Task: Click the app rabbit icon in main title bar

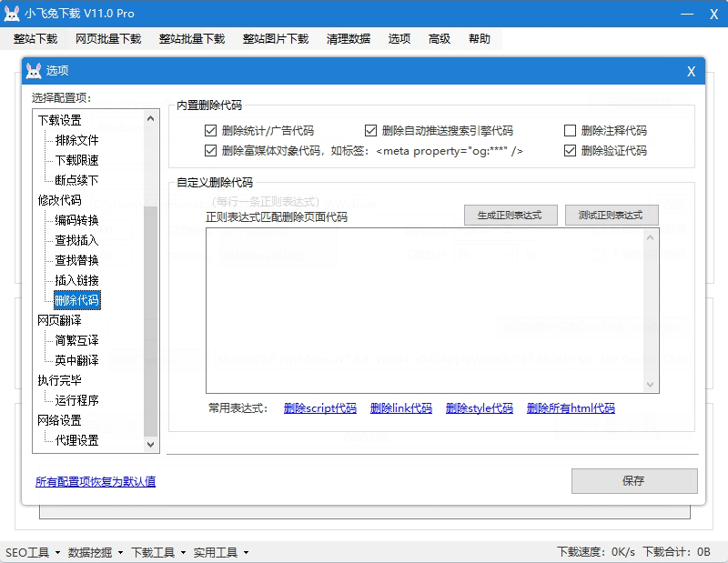Action: click(13, 14)
